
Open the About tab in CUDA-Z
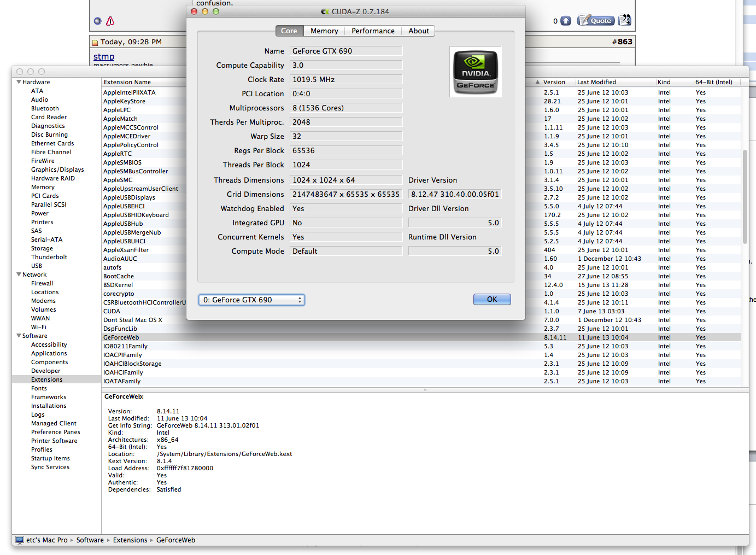click(x=419, y=31)
